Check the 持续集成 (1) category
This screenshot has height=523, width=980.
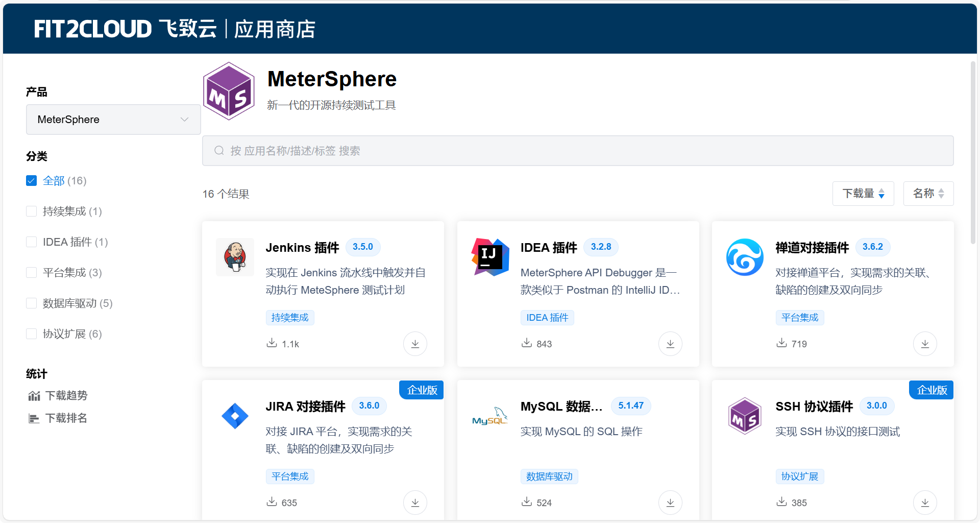pos(31,211)
